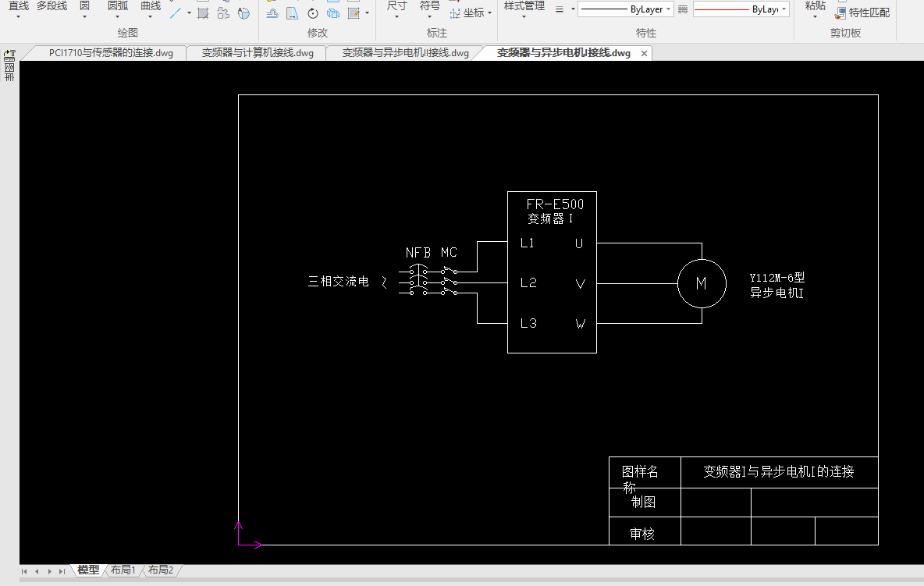Switch to PCI1710与传感器的连接.dwg tab
Image resolution: width=924 pixels, height=586 pixels.
[x=111, y=53]
